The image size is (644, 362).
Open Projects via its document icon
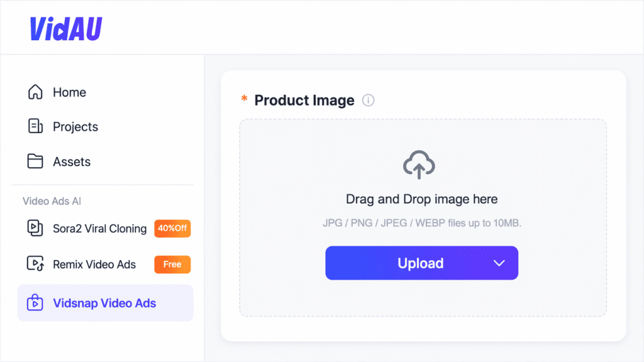click(35, 126)
